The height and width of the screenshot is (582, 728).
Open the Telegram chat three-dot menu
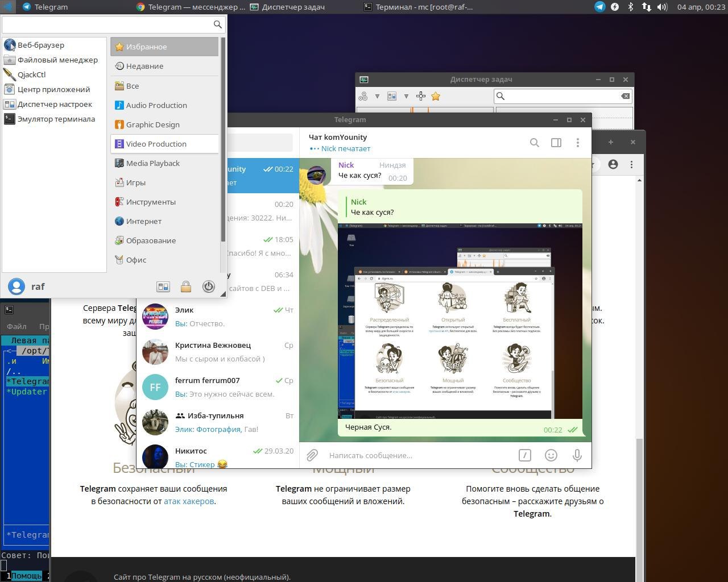[578, 143]
